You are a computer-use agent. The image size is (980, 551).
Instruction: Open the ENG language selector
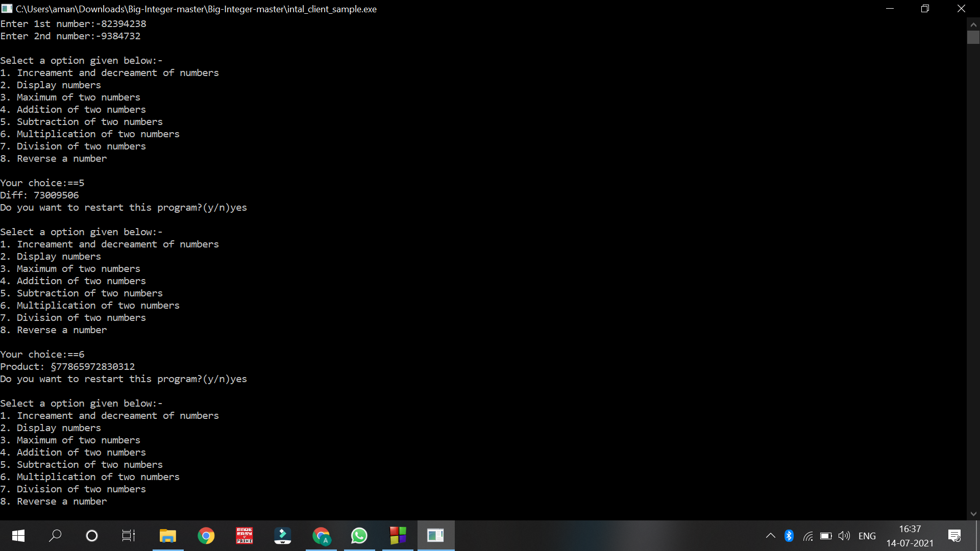[x=867, y=536]
